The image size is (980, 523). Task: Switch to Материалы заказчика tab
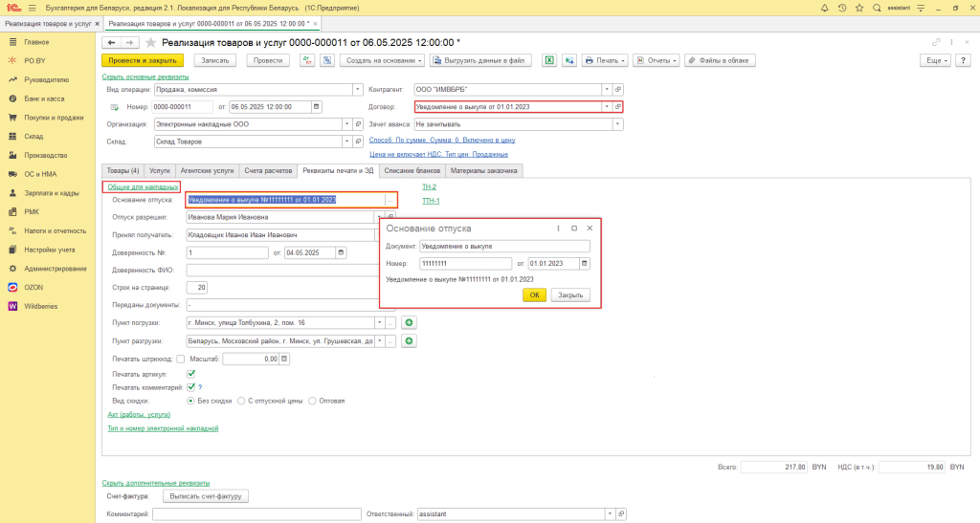point(483,170)
